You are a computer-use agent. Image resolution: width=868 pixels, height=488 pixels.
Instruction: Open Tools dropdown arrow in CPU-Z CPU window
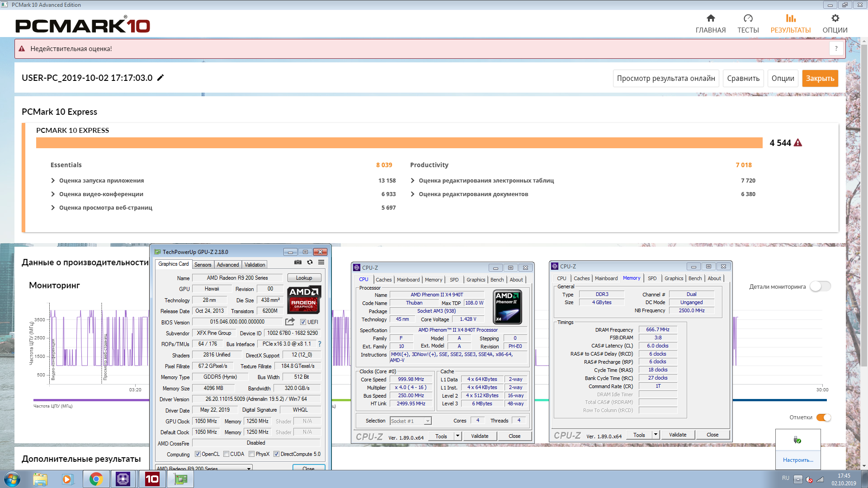tap(458, 436)
